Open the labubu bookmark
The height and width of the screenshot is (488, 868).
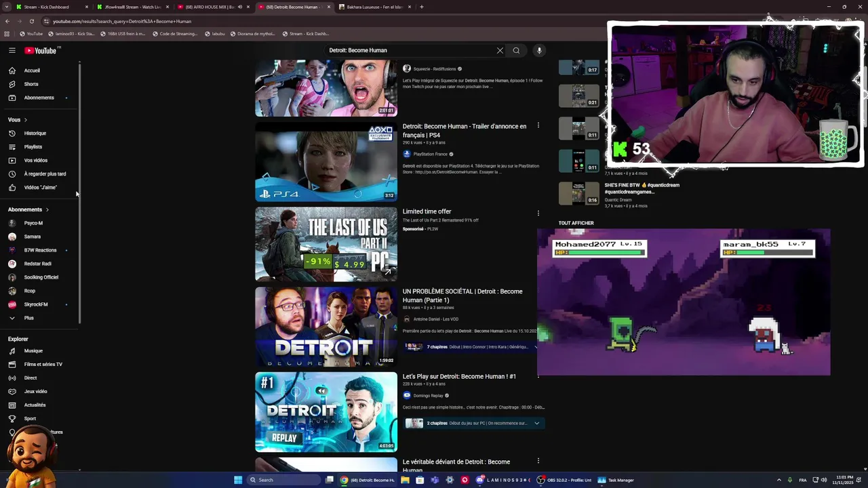(214, 33)
